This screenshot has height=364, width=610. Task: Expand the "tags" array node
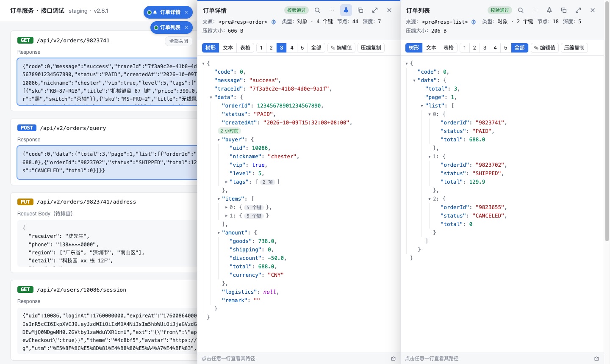[x=227, y=182]
